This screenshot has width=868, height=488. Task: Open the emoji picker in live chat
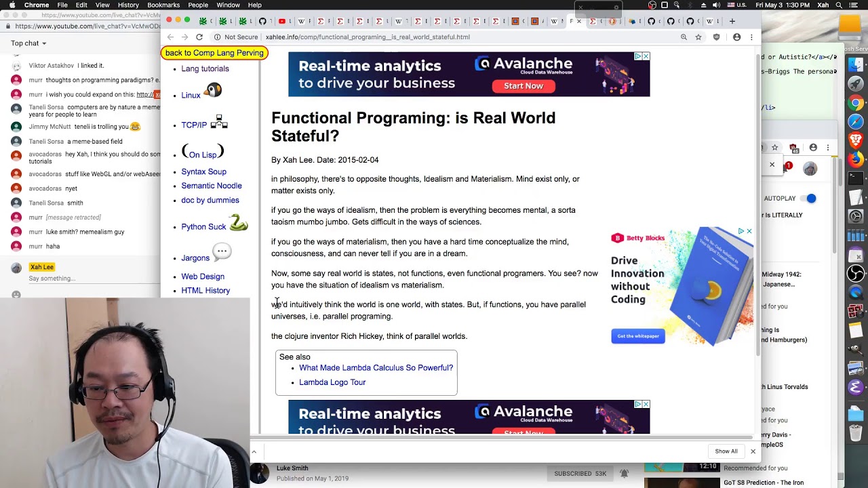(16, 294)
